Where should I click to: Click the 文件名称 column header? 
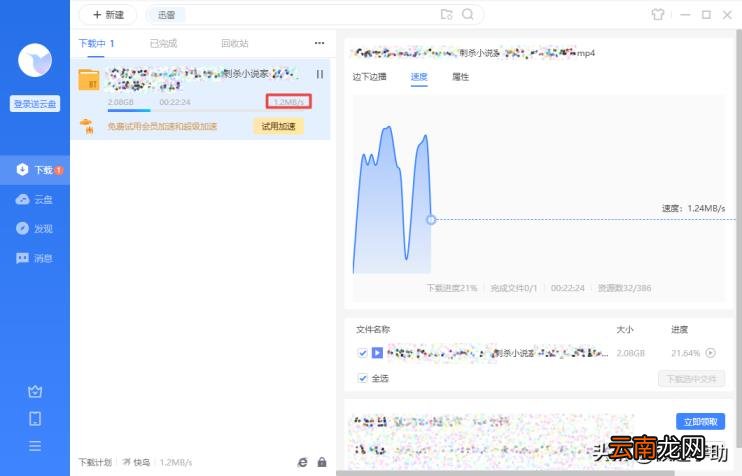coord(373,329)
